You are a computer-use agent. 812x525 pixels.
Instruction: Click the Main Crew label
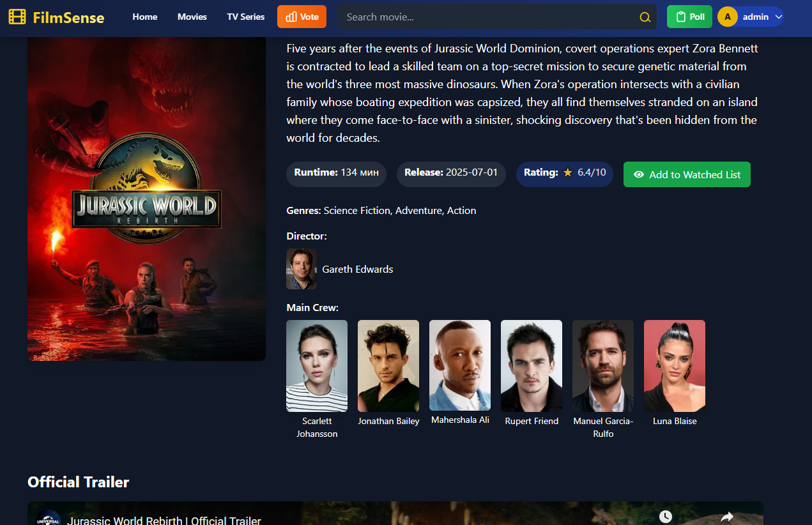[312, 307]
